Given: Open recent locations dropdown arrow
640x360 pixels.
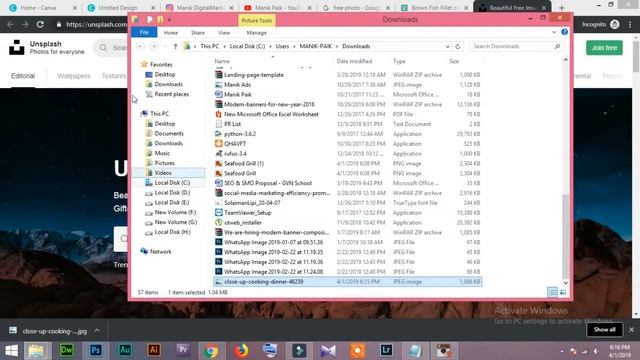Looking at the screenshot, I should tap(165, 47).
